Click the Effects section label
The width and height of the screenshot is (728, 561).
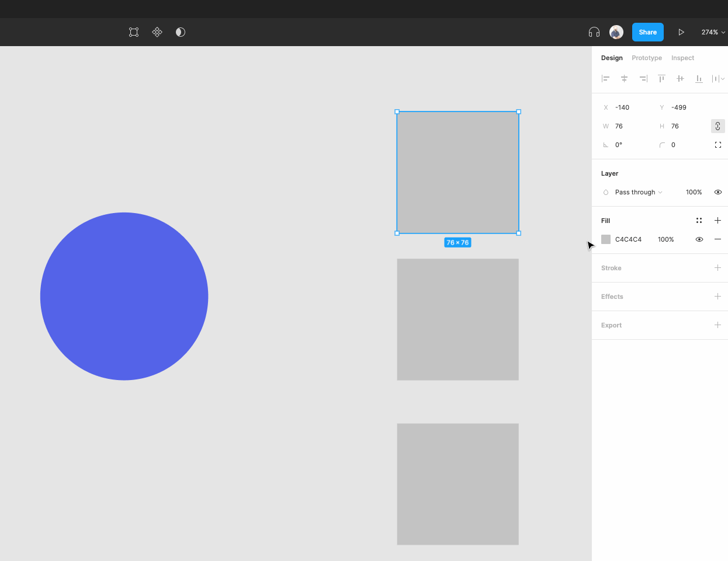coord(612,297)
